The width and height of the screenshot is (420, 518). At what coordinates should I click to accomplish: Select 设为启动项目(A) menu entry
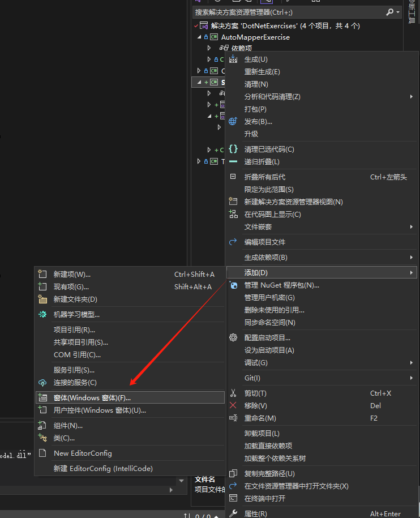pyautogui.click(x=322, y=350)
